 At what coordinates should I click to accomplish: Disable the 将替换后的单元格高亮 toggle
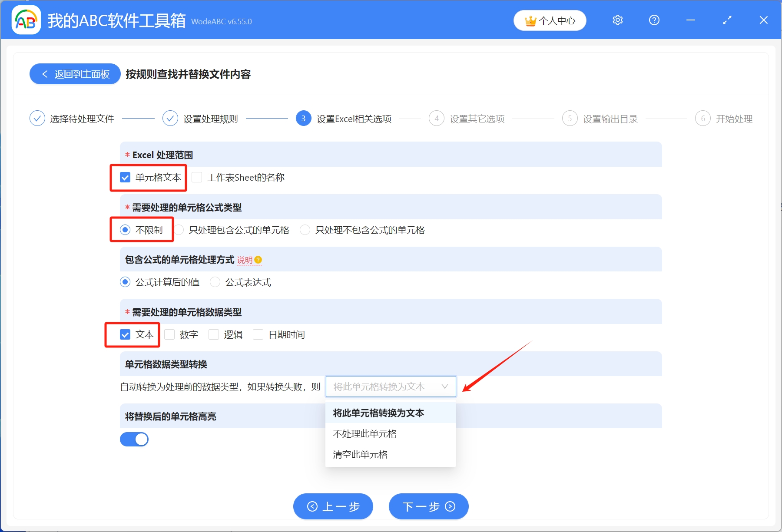click(x=134, y=439)
